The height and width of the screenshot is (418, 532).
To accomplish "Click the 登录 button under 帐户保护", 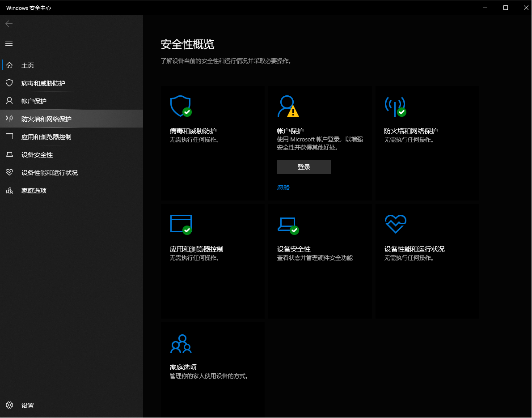I will tap(304, 166).
